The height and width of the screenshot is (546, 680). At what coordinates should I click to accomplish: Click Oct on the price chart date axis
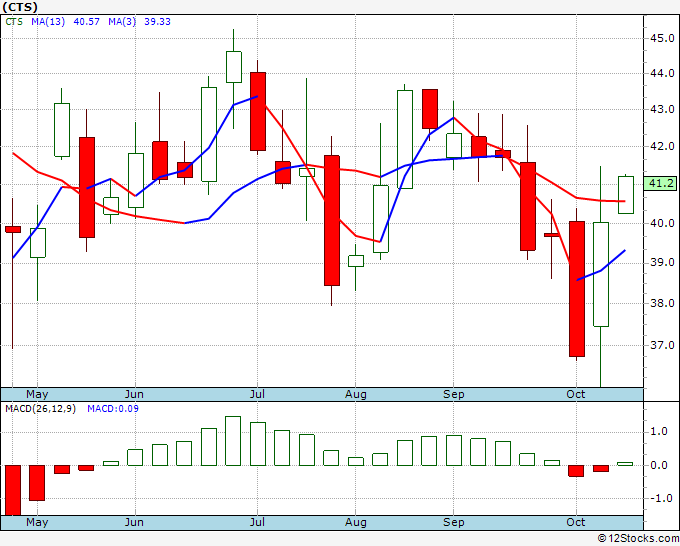[575, 394]
